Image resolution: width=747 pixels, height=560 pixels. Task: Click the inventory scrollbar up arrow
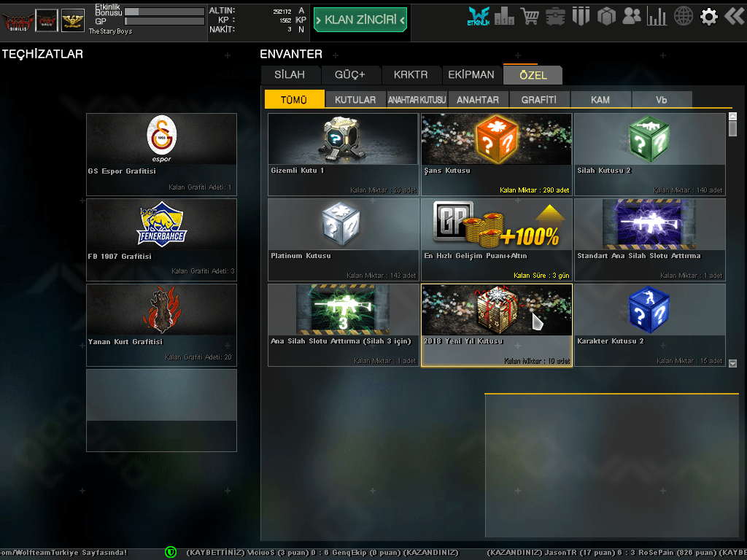[x=732, y=116]
